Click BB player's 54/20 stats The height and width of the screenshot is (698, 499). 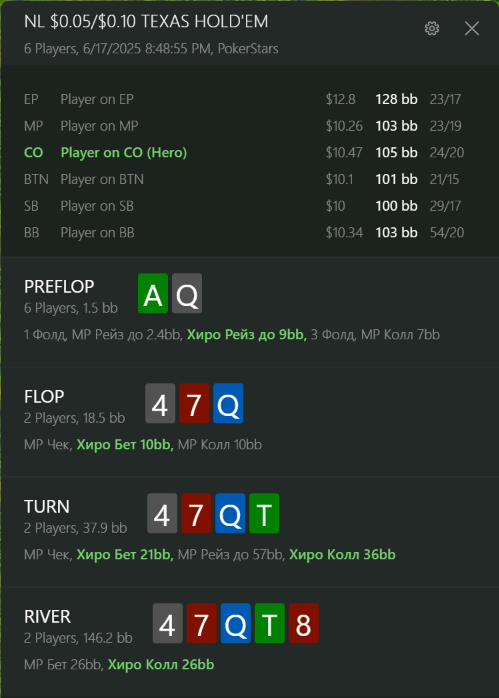pyautogui.click(x=447, y=233)
